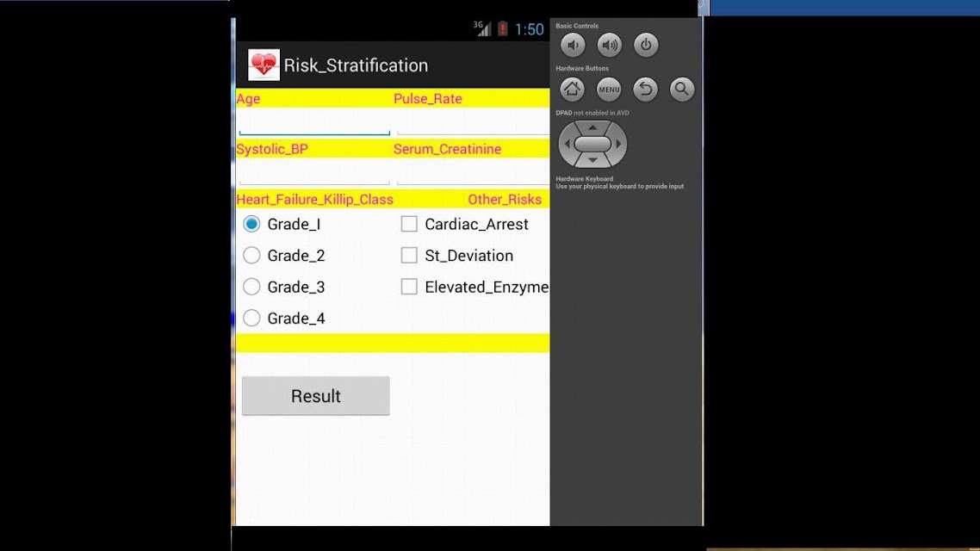Tap the Home hardware button
The image size is (980, 551).
572,90
